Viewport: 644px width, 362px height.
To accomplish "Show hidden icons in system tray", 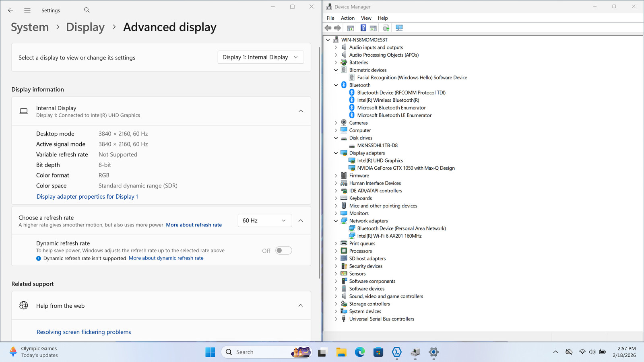I will pyautogui.click(x=555, y=352).
